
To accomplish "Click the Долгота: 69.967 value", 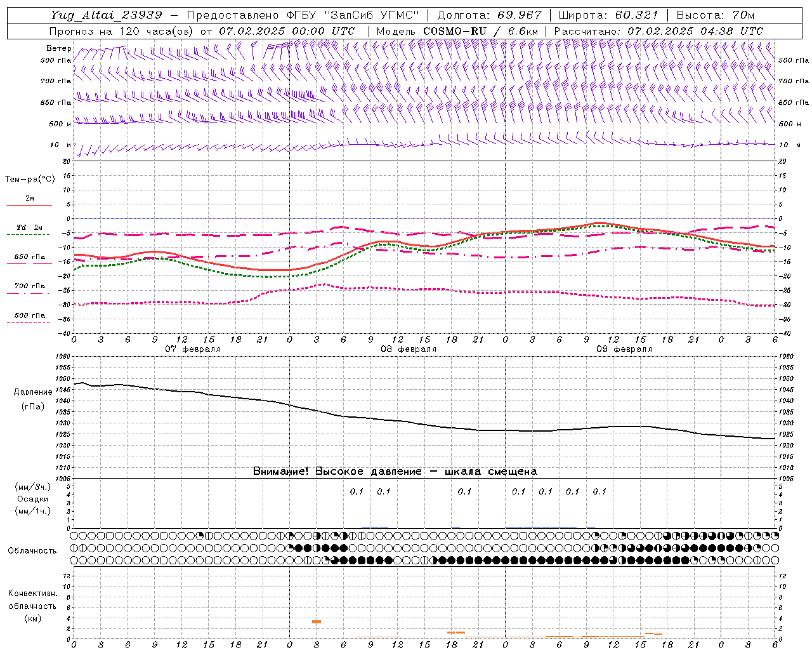I will point(489,15).
